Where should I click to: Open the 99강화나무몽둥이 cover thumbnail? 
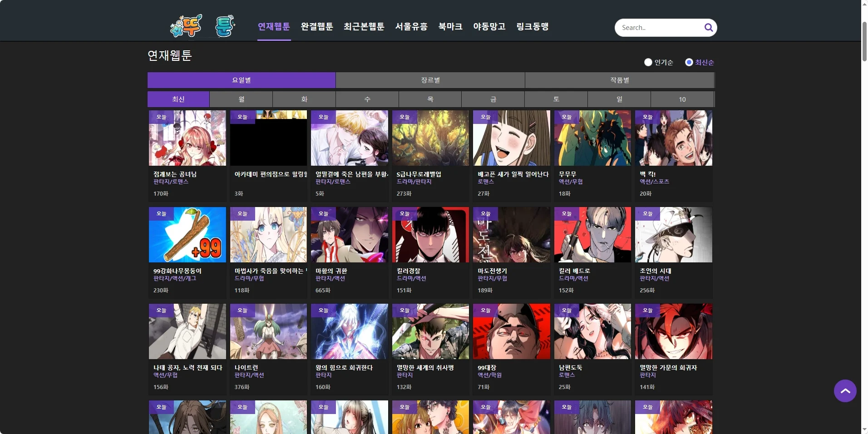coord(187,235)
